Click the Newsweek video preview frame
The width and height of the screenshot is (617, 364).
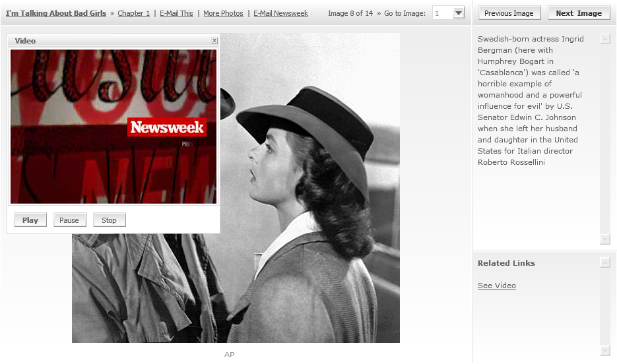[114, 127]
